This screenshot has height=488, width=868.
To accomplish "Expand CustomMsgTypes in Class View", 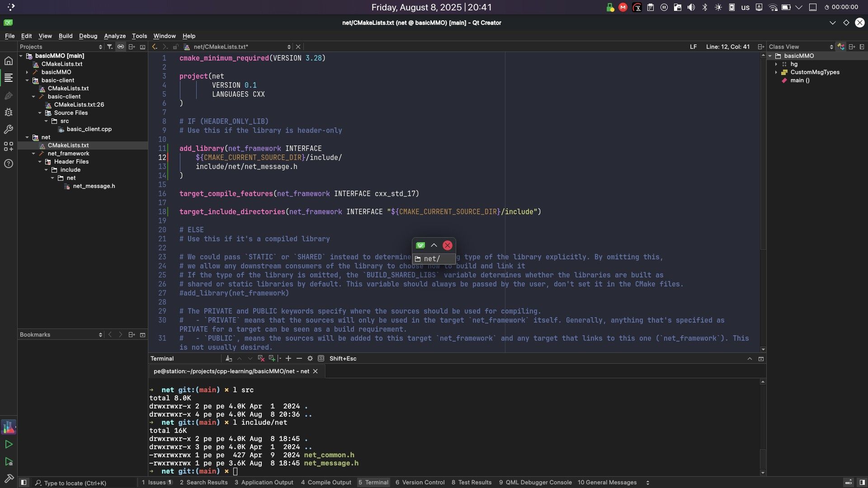I will point(776,72).
